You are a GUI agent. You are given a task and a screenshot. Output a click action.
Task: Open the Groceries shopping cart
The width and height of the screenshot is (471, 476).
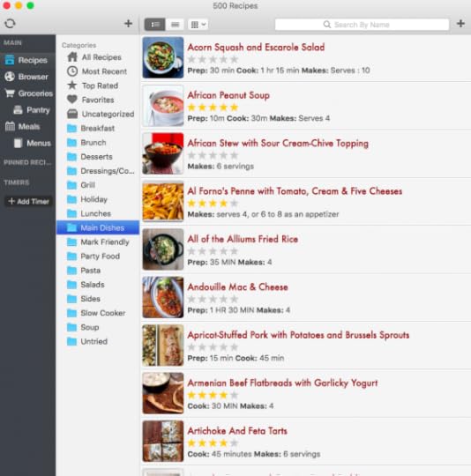point(28,93)
